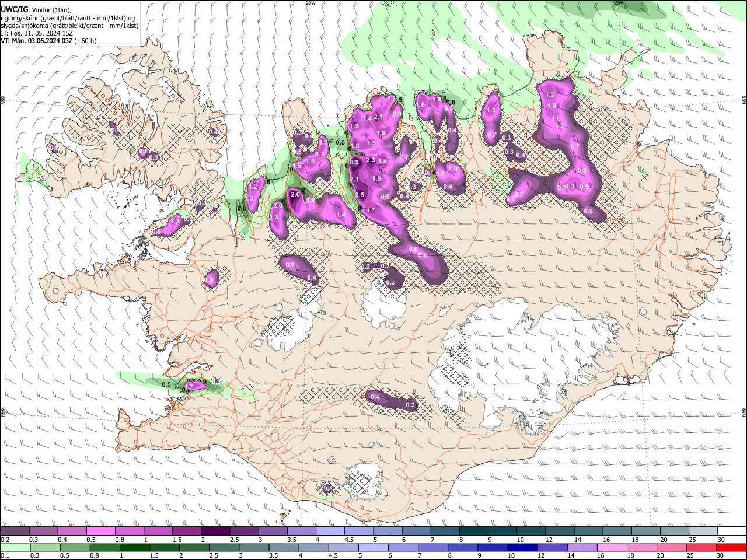The width and height of the screenshot is (747, 560).
Task: Click the grey-purple 0.2 swatch in the upper legend row
Action: click(15, 531)
